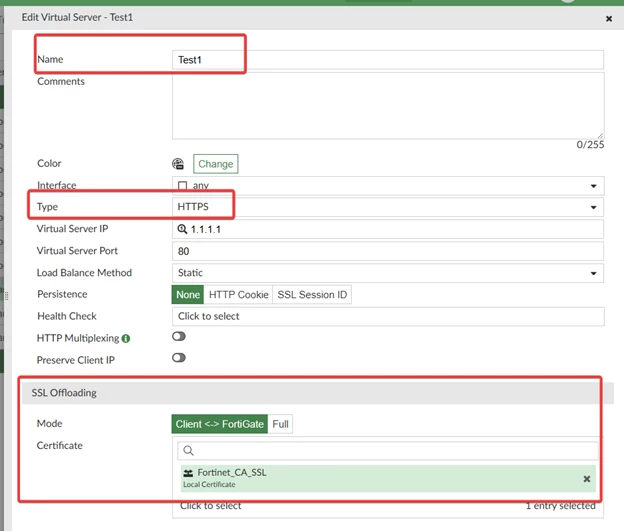This screenshot has width=624, height=531.
Task: Click the certificate search magnifier icon
Action: (x=188, y=451)
